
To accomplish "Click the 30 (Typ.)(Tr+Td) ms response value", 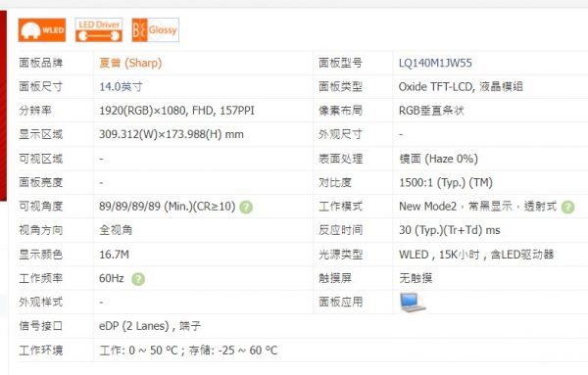I will 450,230.
